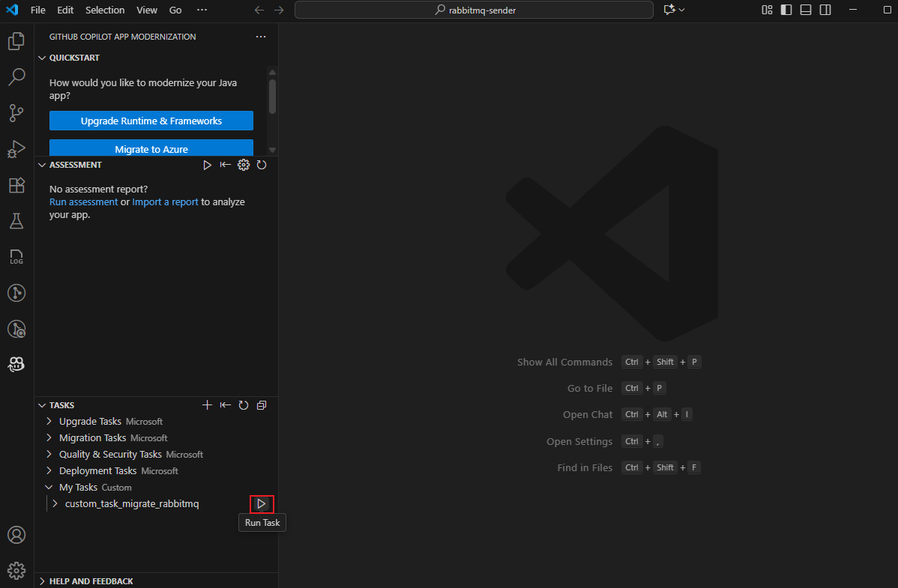Open the GitHub Copilot App Modernization view

pyautogui.click(x=16, y=364)
